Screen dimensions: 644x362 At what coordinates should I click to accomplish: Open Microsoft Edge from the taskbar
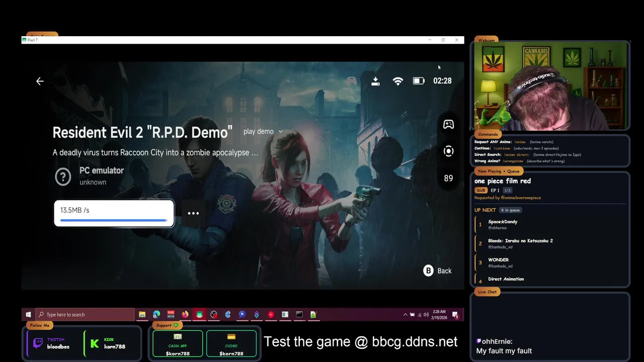tap(156, 315)
